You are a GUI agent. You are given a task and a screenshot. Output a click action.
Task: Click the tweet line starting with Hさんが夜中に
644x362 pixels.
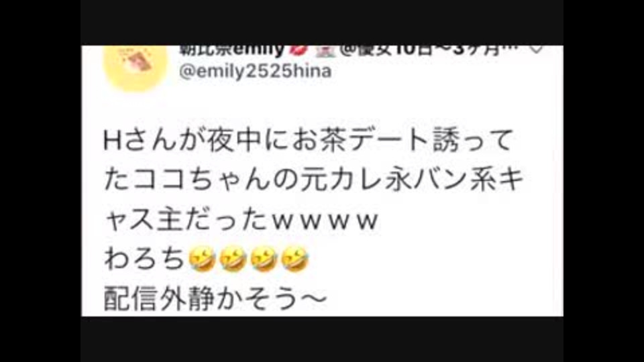click(309, 140)
